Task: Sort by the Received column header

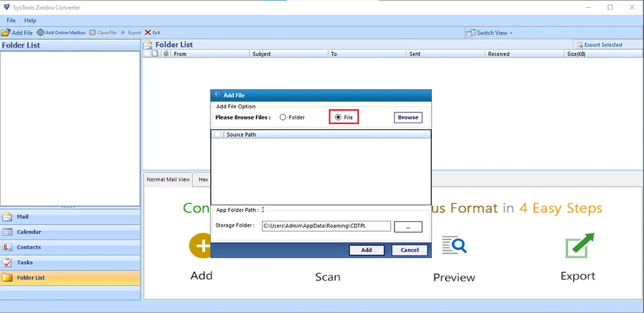Action: (524, 54)
